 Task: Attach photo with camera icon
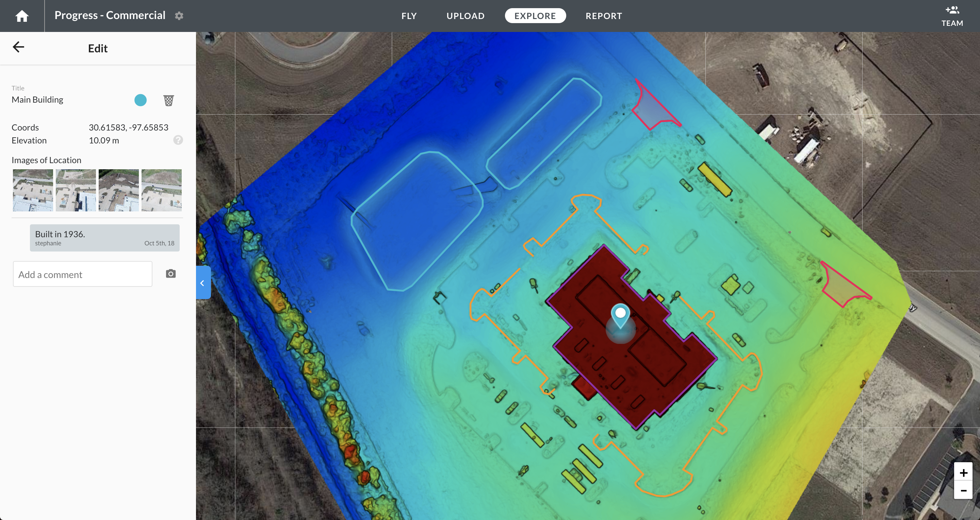(x=171, y=274)
